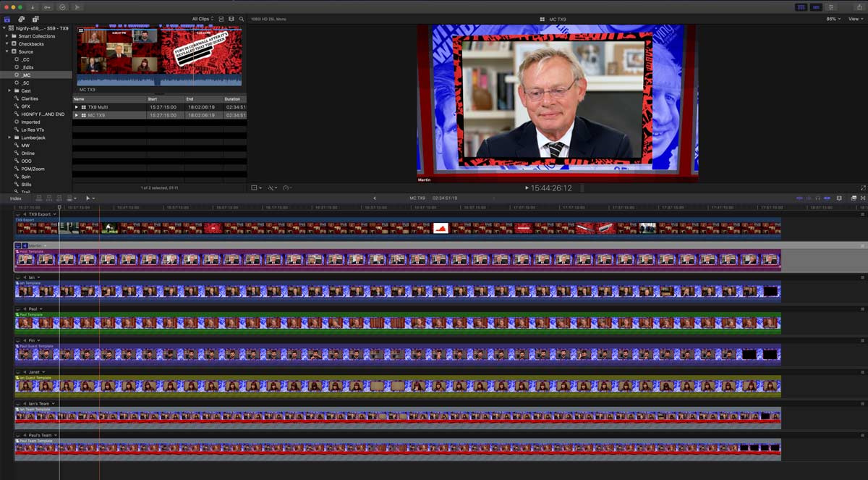
Task: Expand the Smart Collections folder
Action: 7,36
